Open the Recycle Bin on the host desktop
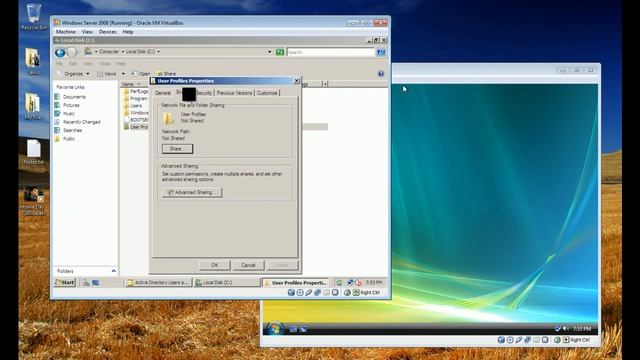 click(x=33, y=17)
